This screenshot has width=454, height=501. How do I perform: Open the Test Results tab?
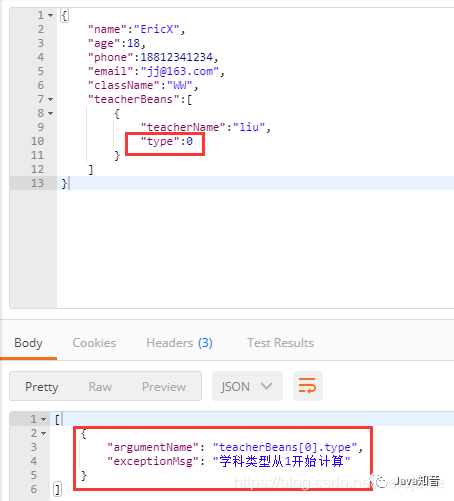[x=280, y=343]
